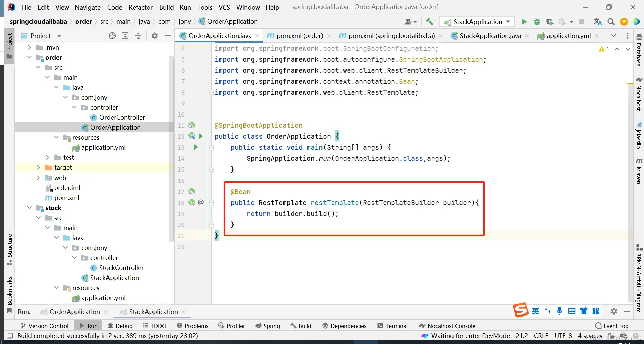This screenshot has height=344, width=644.
Task: Toggle the Bookmarks side panel
Action: coord(10,295)
